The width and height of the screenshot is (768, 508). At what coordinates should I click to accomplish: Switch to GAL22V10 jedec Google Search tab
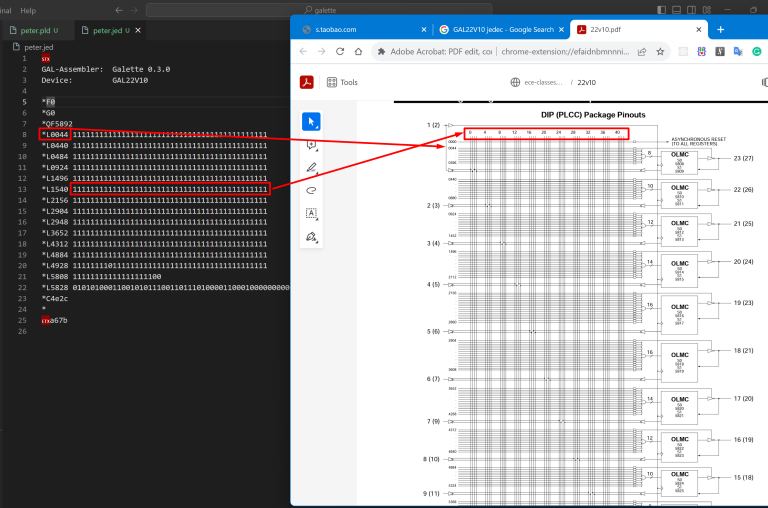(x=497, y=29)
